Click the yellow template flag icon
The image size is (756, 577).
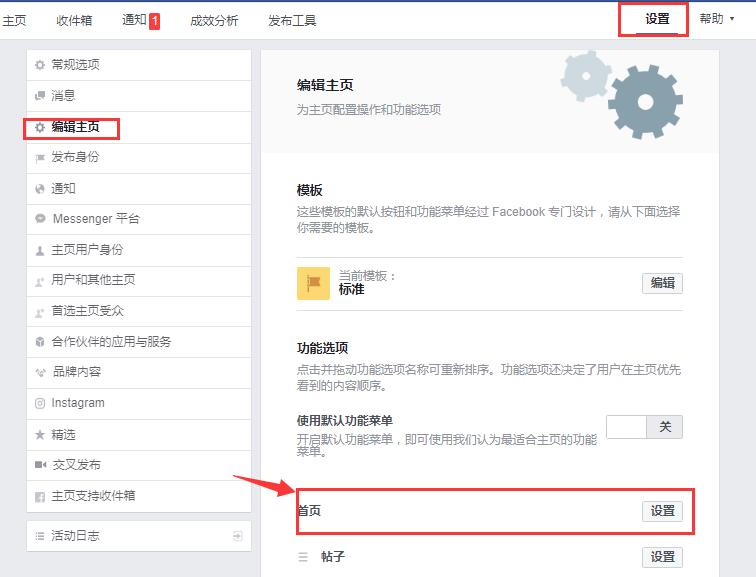point(314,283)
